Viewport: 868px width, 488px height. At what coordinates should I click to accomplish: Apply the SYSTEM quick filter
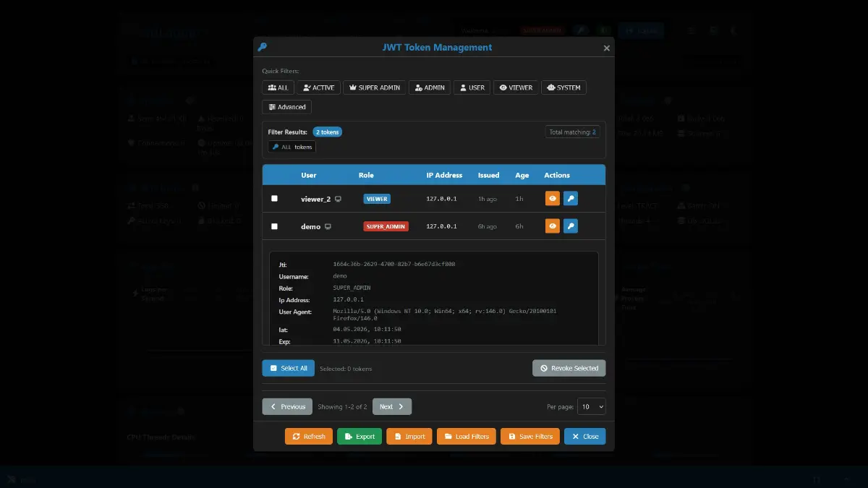pos(563,87)
